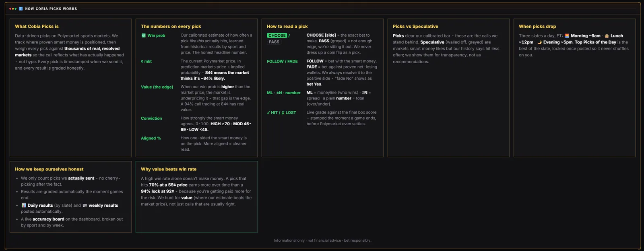
Task: Click the bar chart emoji before Daily results
Action: click(23, 205)
